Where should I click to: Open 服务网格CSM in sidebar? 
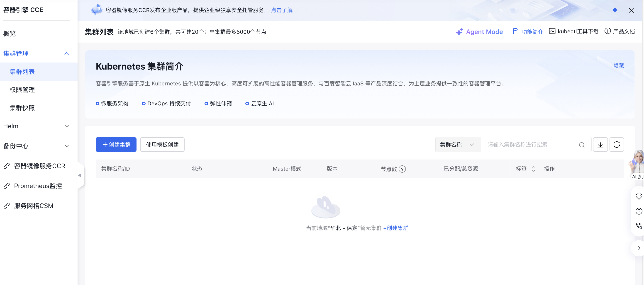tap(34, 206)
